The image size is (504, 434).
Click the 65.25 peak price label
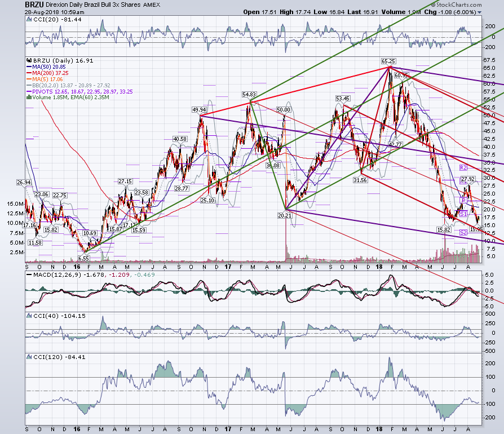coord(388,61)
